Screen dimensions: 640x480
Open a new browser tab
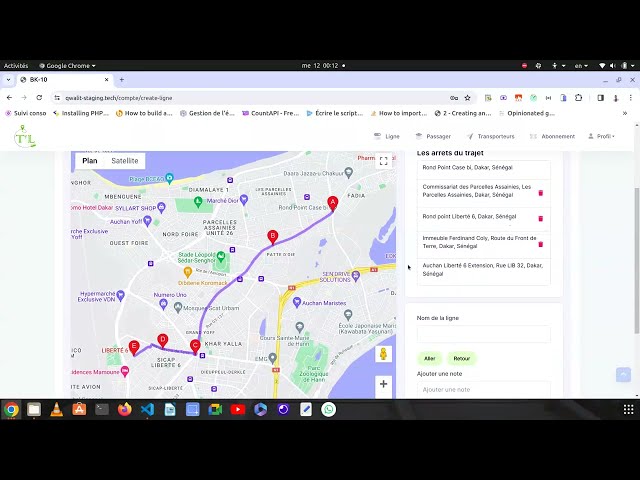tap(122, 80)
